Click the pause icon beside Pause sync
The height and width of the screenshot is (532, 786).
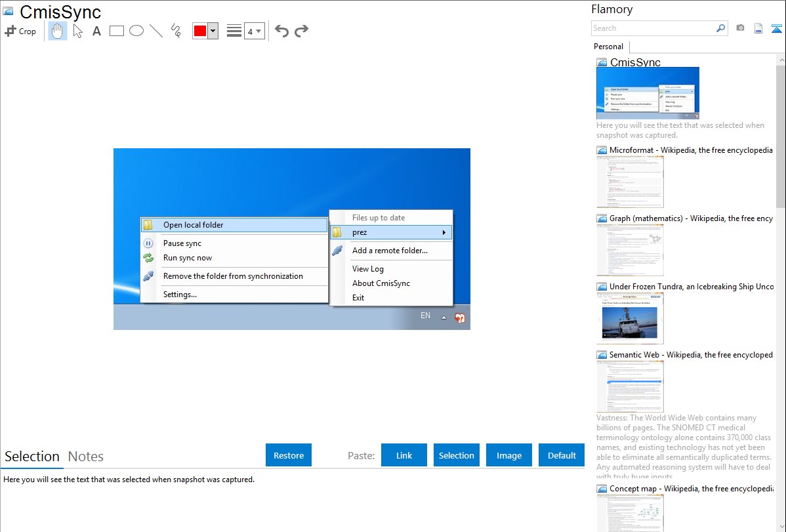tap(148, 243)
